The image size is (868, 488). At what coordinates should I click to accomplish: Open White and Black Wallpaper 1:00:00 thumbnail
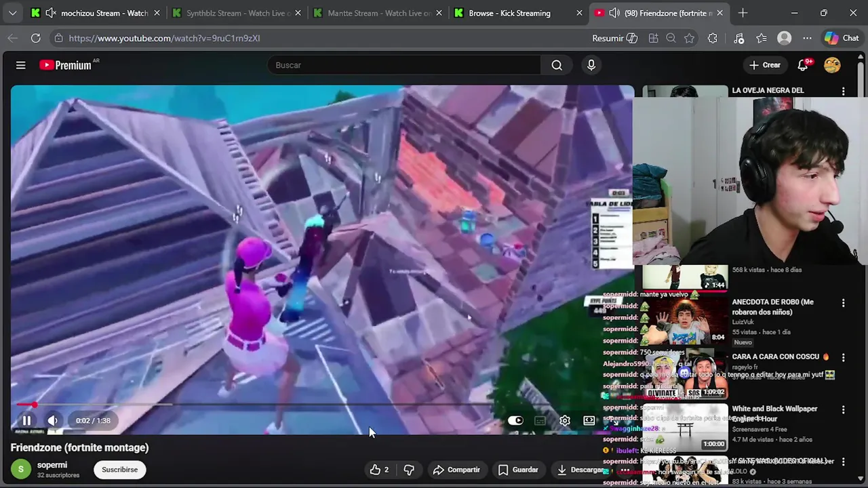click(685, 426)
